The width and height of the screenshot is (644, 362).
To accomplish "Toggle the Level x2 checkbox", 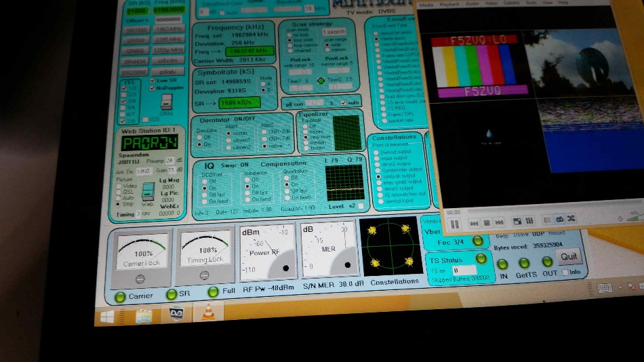I will point(361,206).
